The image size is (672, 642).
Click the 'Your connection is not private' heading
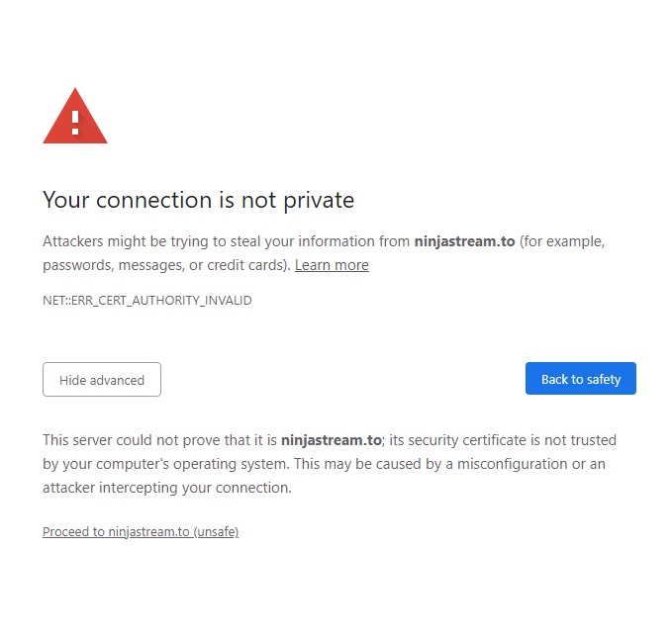point(198,200)
